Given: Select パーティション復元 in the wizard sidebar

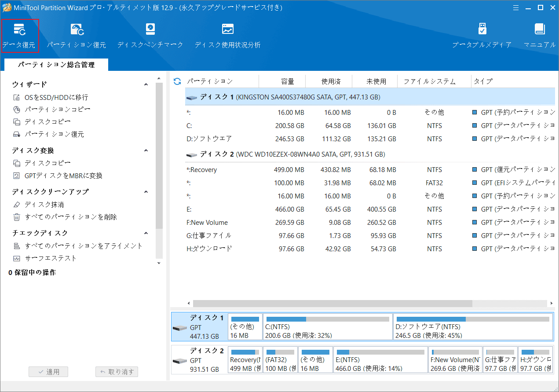Looking at the screenshot, I should [x=48, y=134].
